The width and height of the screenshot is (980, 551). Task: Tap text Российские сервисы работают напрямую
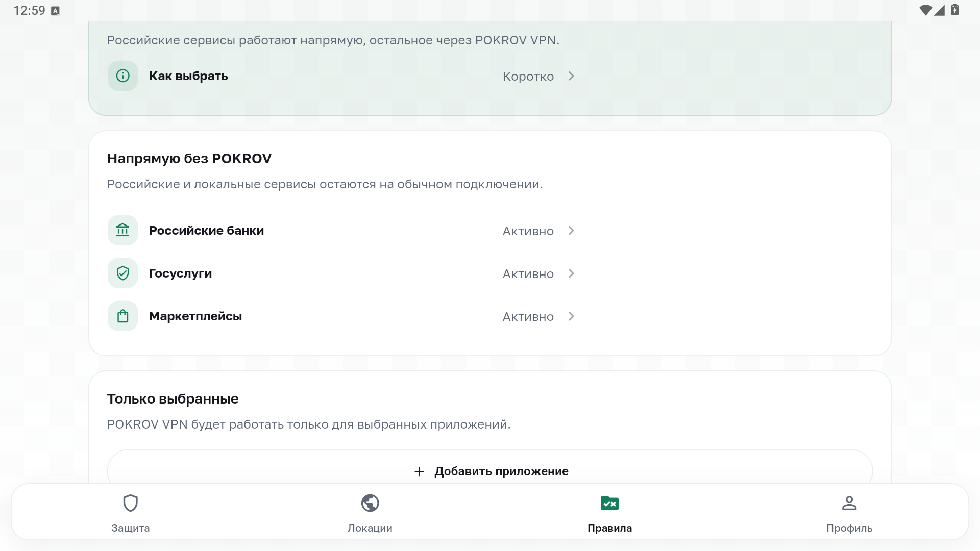click(333, 40)
